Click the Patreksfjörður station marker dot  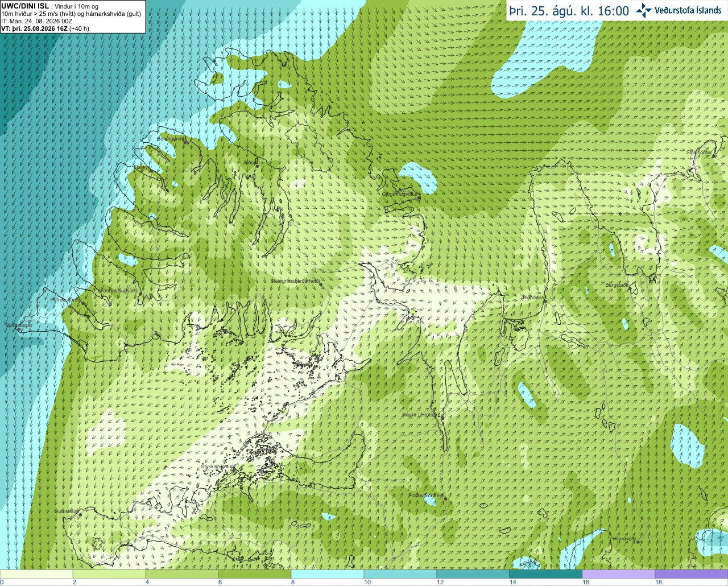[x=84, y=303]
